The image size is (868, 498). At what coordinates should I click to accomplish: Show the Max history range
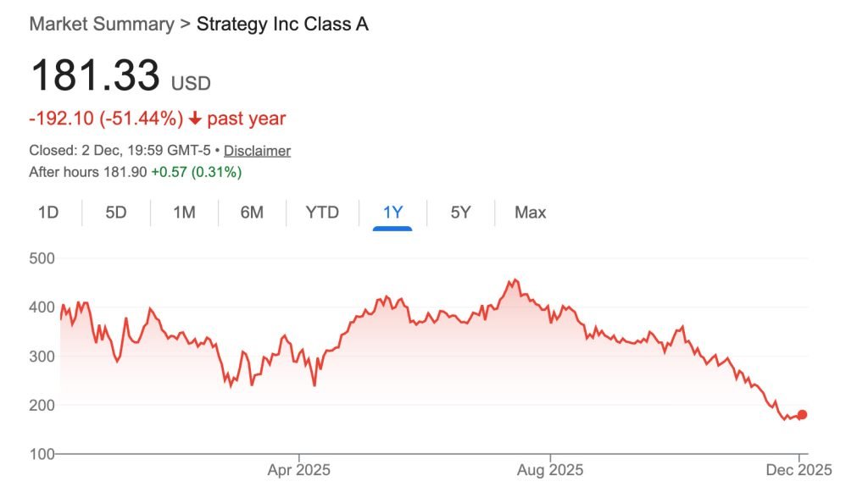click(x=530, y=213)
